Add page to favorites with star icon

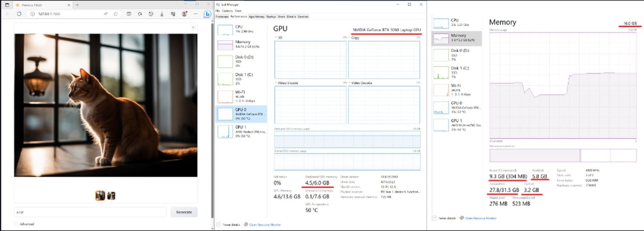click(x=116, y=14)
